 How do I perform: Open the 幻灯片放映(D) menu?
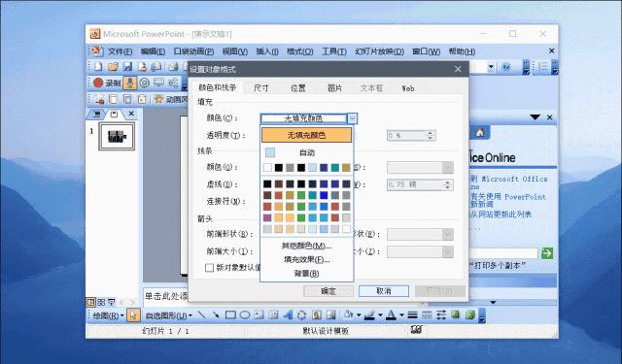[380, 51]
